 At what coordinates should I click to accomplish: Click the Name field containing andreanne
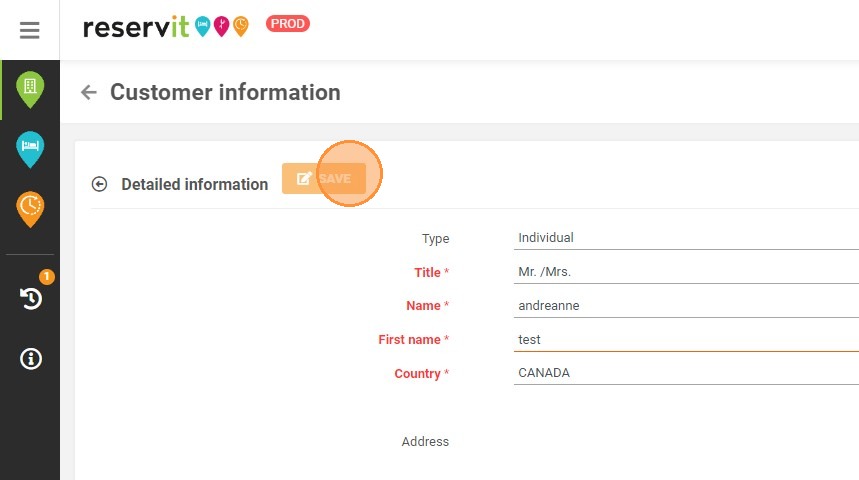[x=686, y=306]
